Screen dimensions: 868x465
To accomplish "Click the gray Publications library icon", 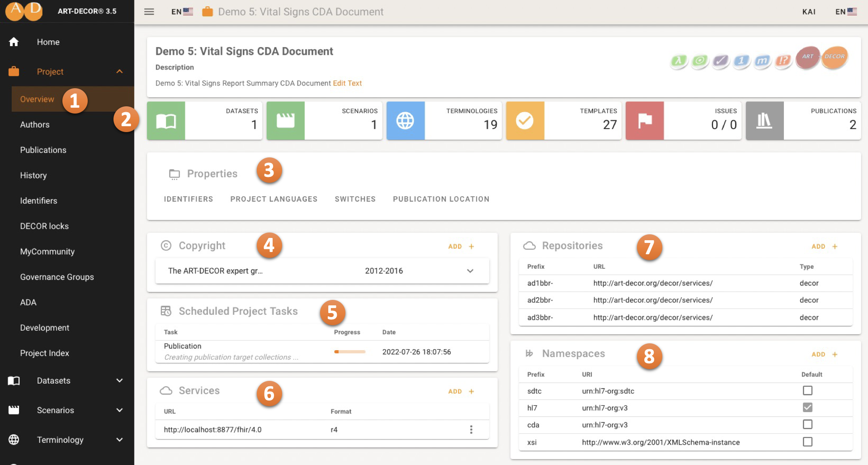I will coord(764,121).
